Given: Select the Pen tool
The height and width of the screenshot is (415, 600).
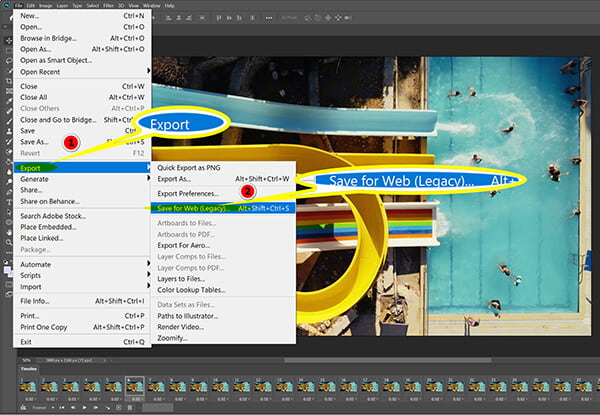Looking at the screenshot, I should [8, 192].
